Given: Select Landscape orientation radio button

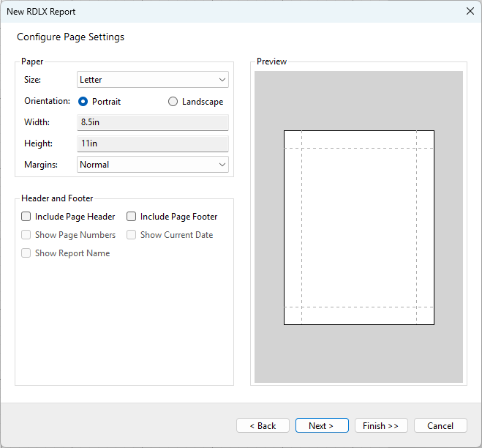Looking at the screenshot, I should coord(173,102).
